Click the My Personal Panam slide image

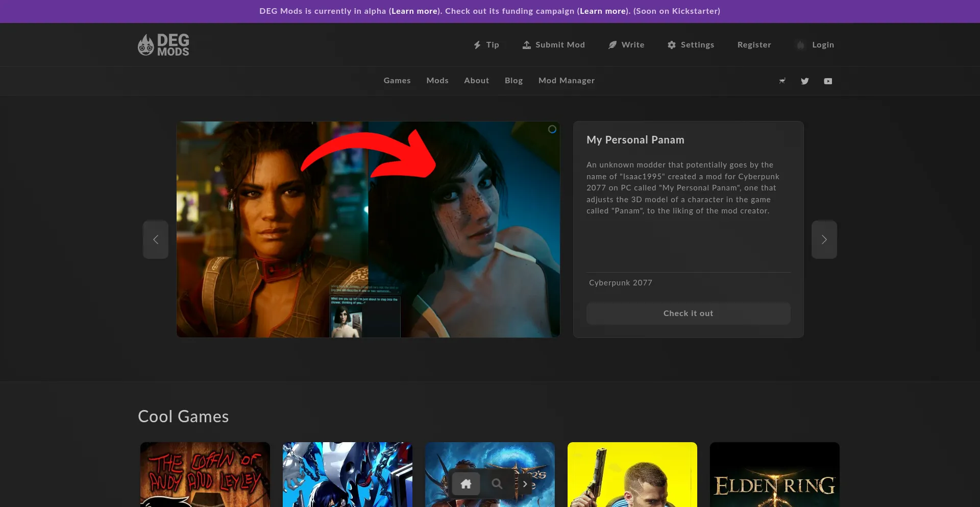pyautogui.click(x=368, y=229)
